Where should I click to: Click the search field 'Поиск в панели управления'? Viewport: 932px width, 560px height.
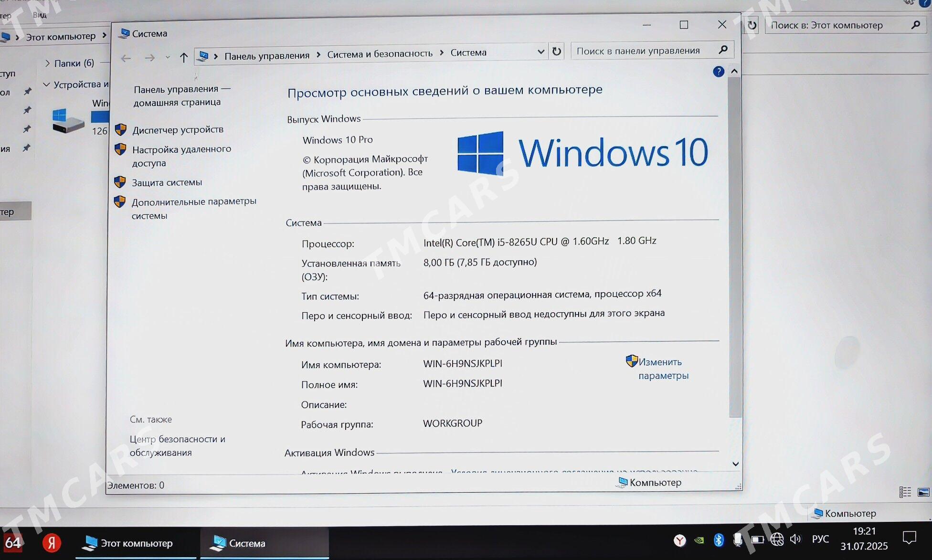[x=652, y=50]
